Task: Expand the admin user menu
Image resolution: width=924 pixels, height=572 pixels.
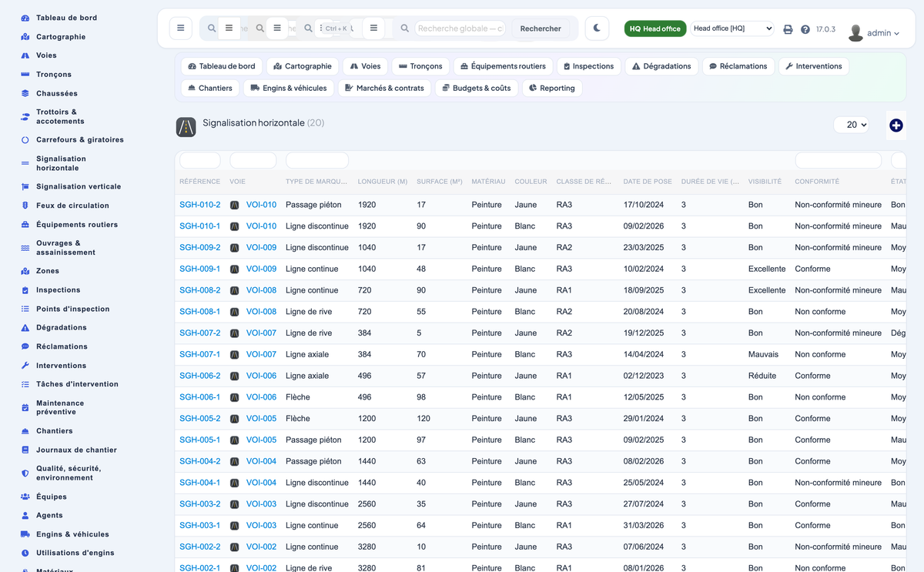Action: 874,33
